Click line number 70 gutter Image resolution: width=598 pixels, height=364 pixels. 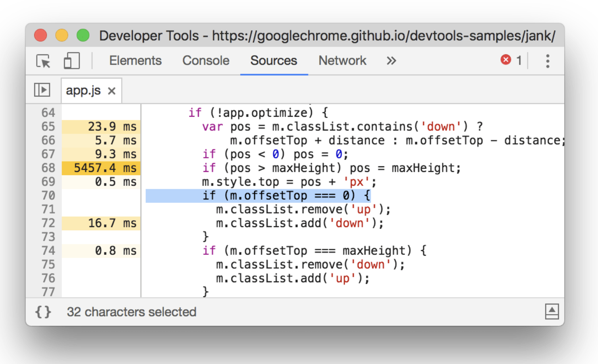tap(48, 195)
